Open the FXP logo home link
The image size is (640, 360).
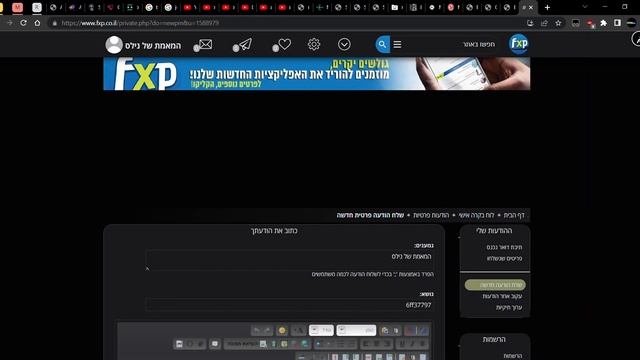(519, 44)
